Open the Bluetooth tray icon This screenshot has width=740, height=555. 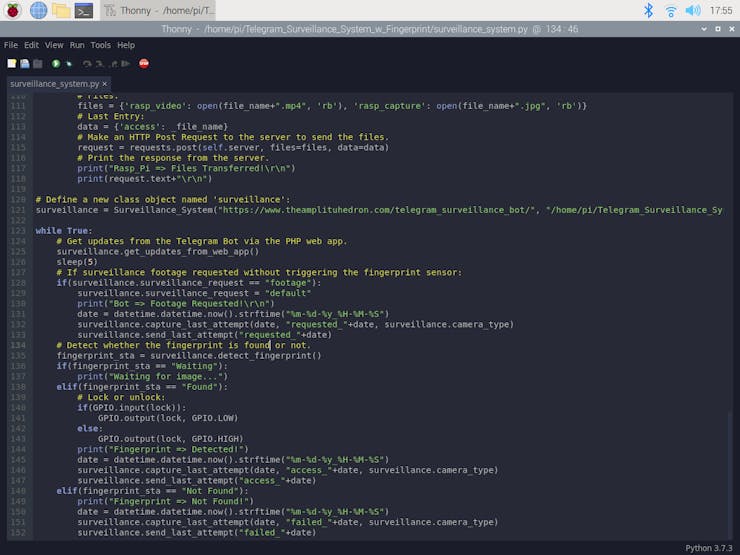coord(648,10)
